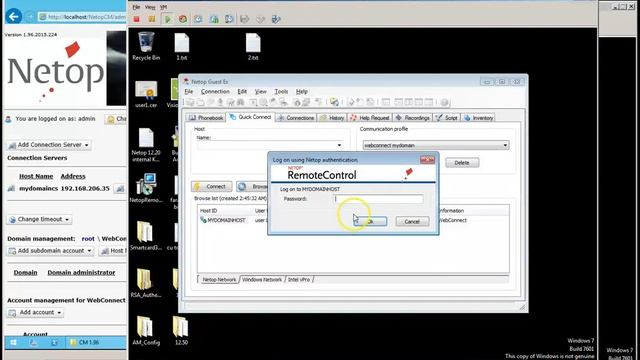Click the browser back arrow button
Screen dimensions: 640x360
pyautogui.click(x=14, y=17)
